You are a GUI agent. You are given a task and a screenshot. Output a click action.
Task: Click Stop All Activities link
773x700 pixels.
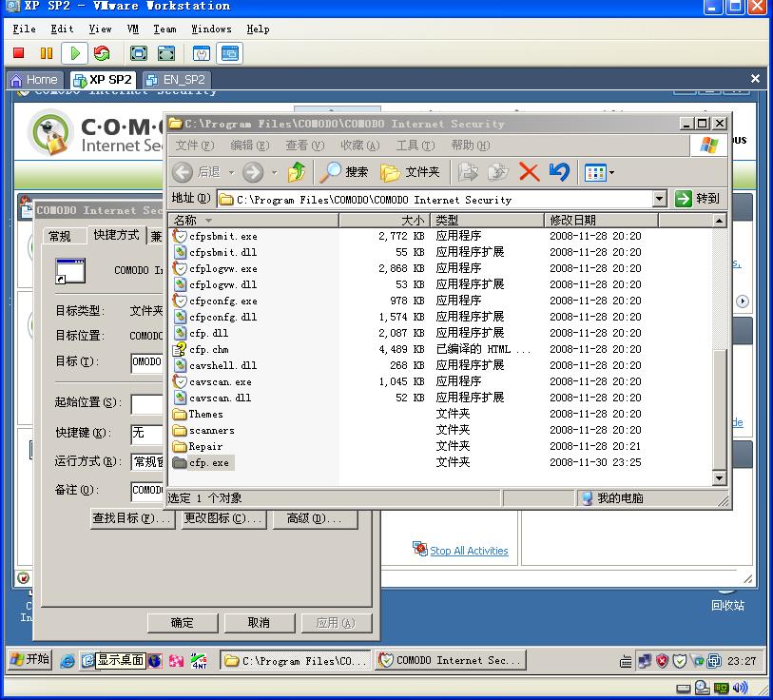[x=469, y=551]
